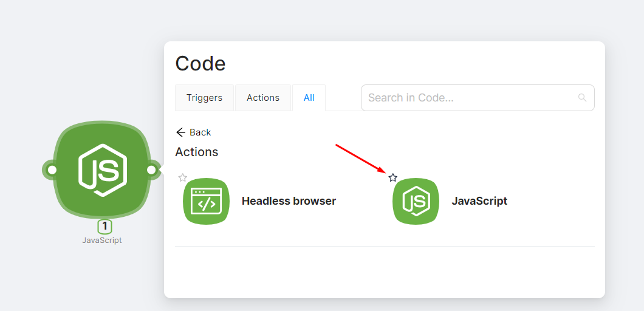Click the magnifier icon in the search box
Viewport: 644px width, 311px height.
click(582, 98)
